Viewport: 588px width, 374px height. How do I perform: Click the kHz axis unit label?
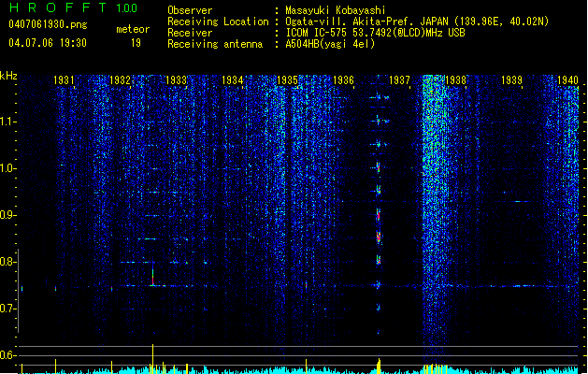coord(8,76)
